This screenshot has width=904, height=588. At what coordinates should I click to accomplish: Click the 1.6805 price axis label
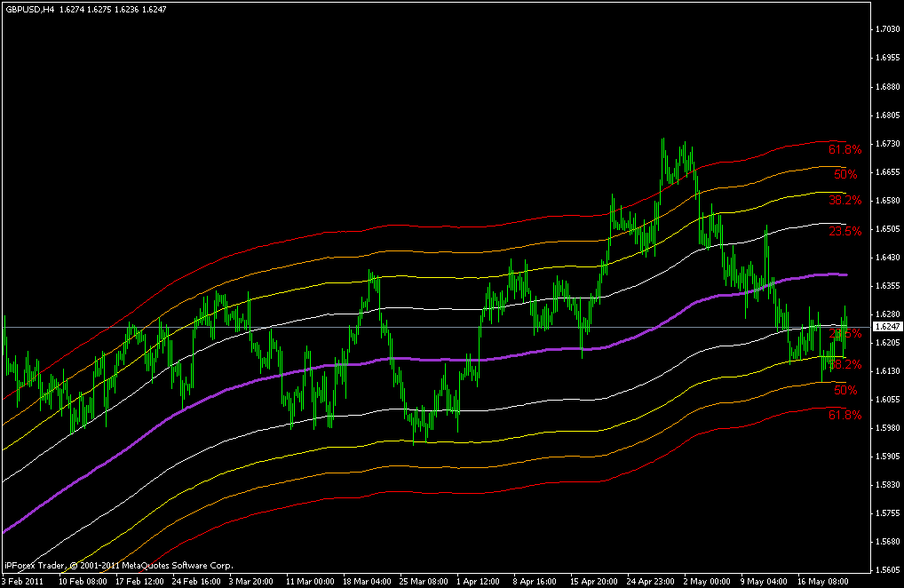coord(887,115)
